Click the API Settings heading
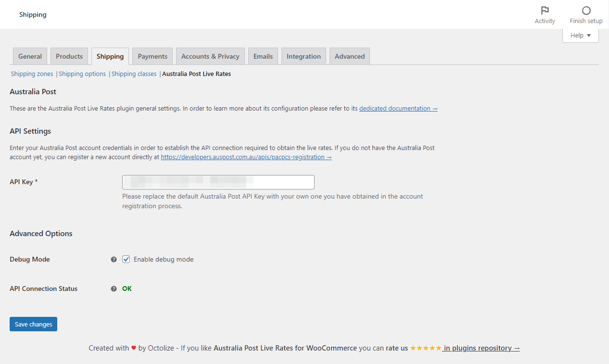Viewport: 609px width, 364px height. [x=30, y=131]
